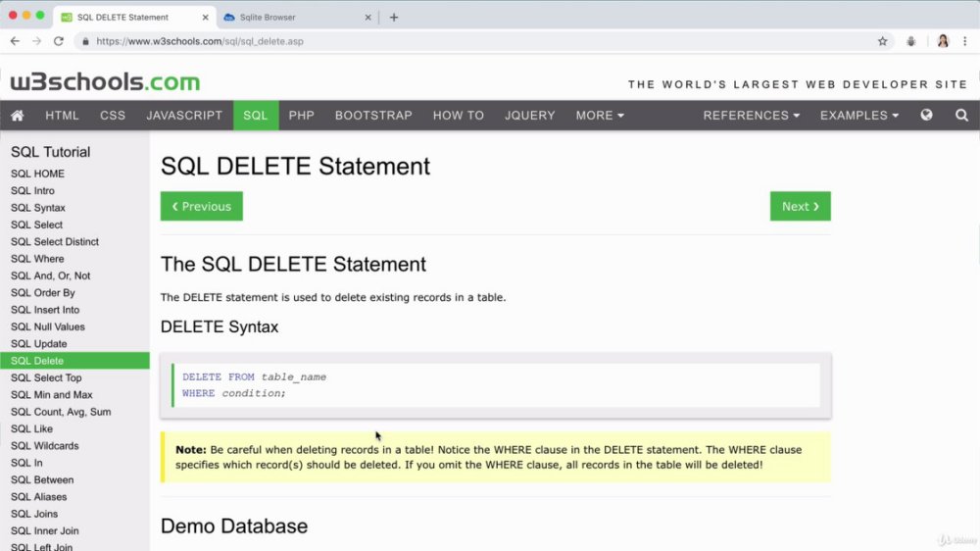Select the SQL DELETE Statement tab
This screenshot has width=980, height=551.
point(134,18)
